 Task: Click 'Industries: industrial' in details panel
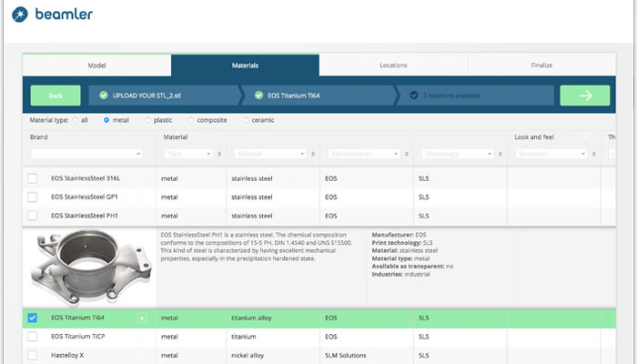400,274
